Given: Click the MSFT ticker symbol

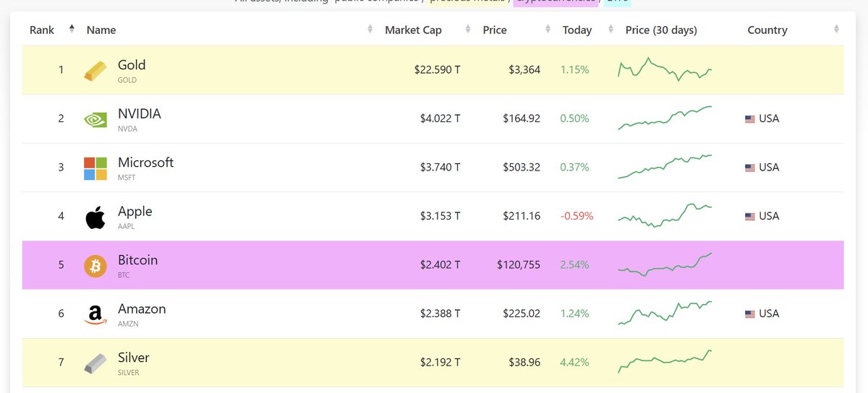Looking at the screenshot, I should coord(127,178).
